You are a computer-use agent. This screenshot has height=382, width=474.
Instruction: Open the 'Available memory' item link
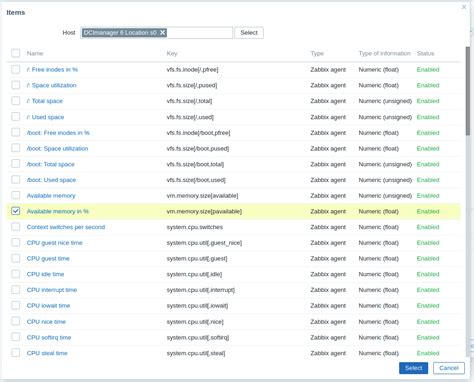click(51, 196)
